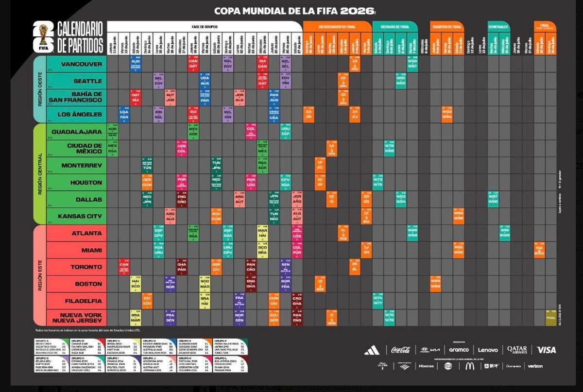Click the Adidas logo
The image size is (583, 392).
click(x=372, y=350)
